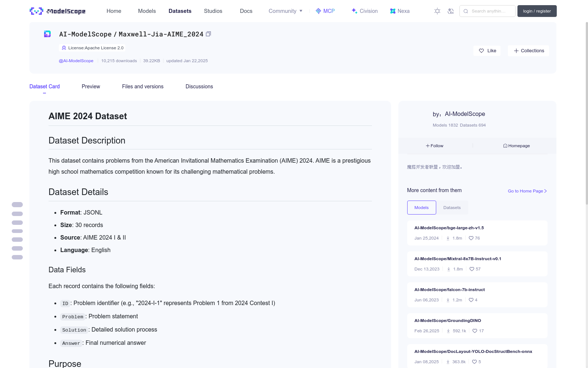The width and height of the screenshot is (588, 368).
Task: Click the license badge icon
Action: click(x=64, y=48)
